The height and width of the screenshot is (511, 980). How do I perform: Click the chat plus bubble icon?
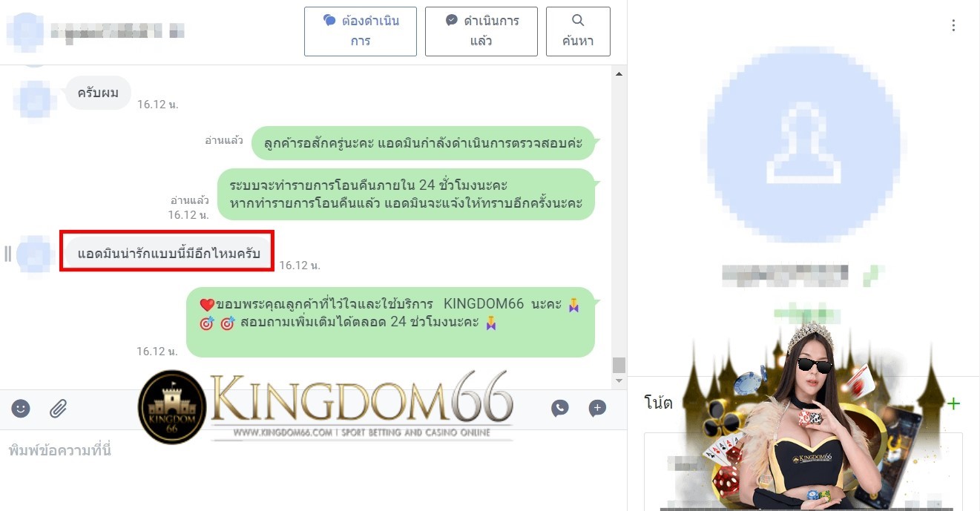597,408
